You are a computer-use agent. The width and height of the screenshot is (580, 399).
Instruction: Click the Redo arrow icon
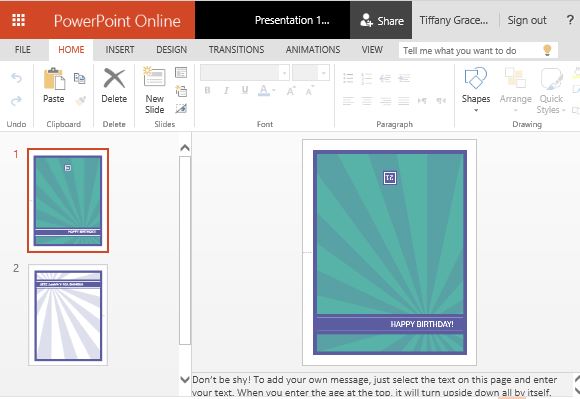(16, 100)
